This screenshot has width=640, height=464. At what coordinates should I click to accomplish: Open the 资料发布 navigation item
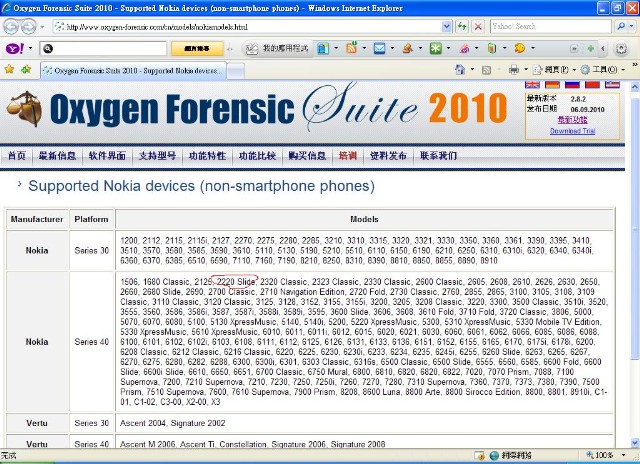388,155
